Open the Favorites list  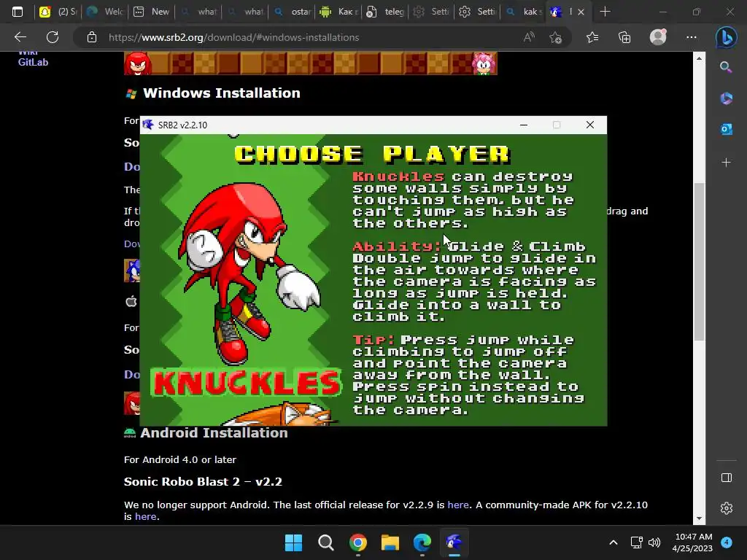[x=592, y=37]
